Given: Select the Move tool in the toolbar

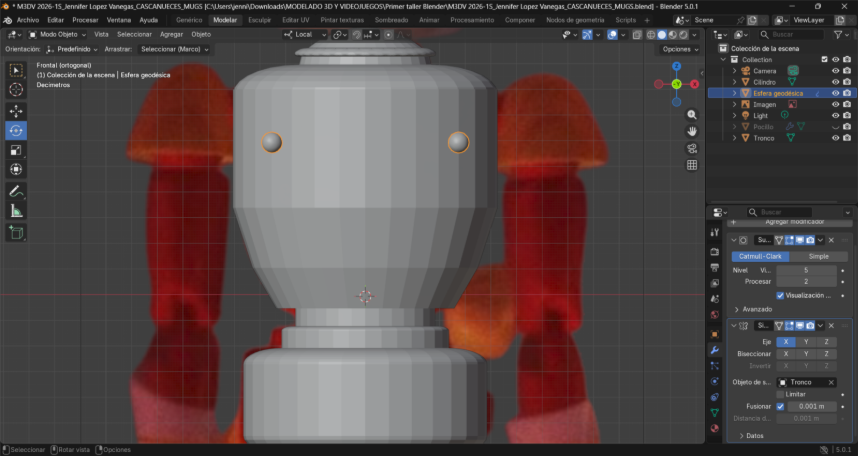Looking at the screenshot, I should (x=16, y=110).
